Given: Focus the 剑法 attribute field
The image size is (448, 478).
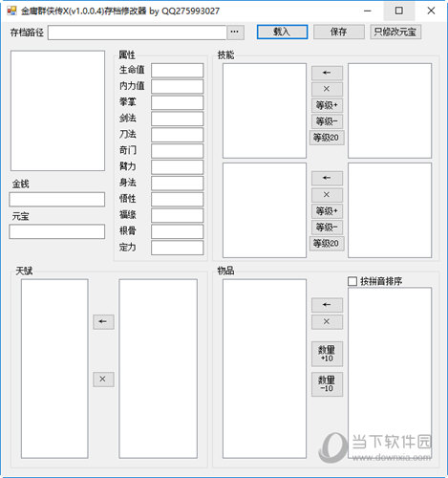Looking at the screenshot, I should tap(178, 119).
